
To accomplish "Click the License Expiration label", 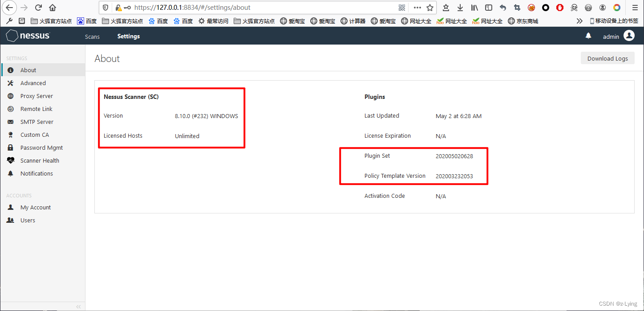I will 388,135.
